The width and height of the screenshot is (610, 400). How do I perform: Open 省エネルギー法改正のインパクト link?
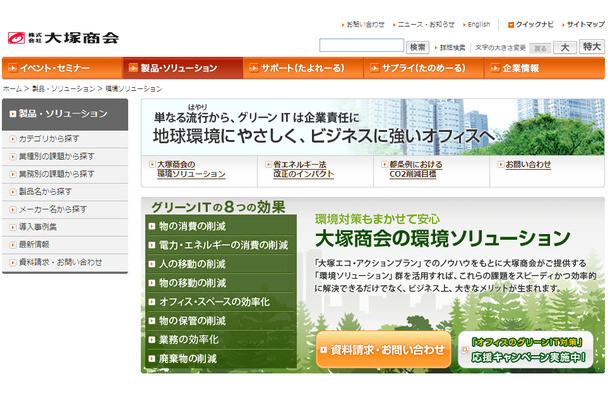coord(303,169)
